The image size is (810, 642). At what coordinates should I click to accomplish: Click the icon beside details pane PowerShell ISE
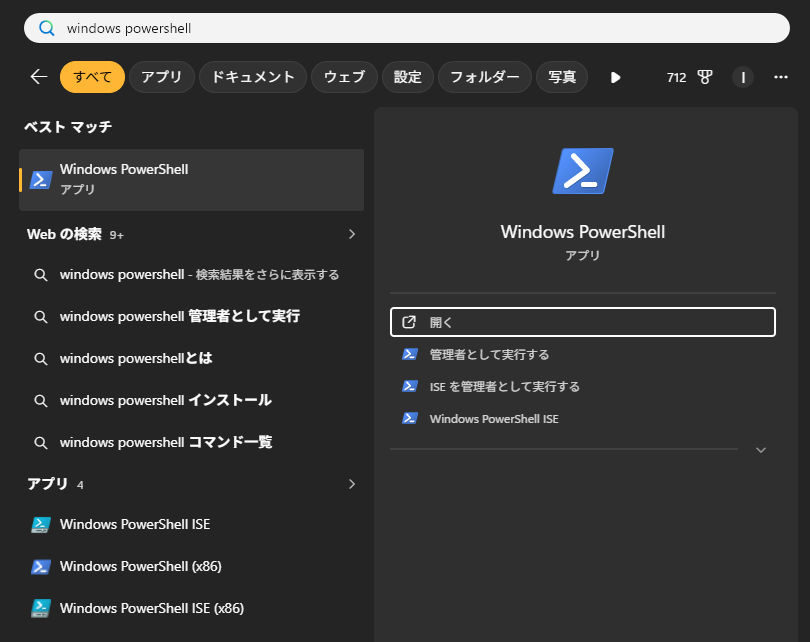(410, 418)
